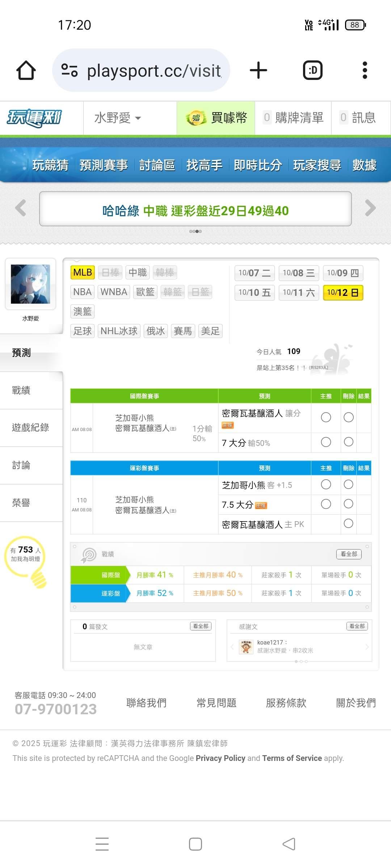
Task: Tap the browser home icon
Action: 26,70
